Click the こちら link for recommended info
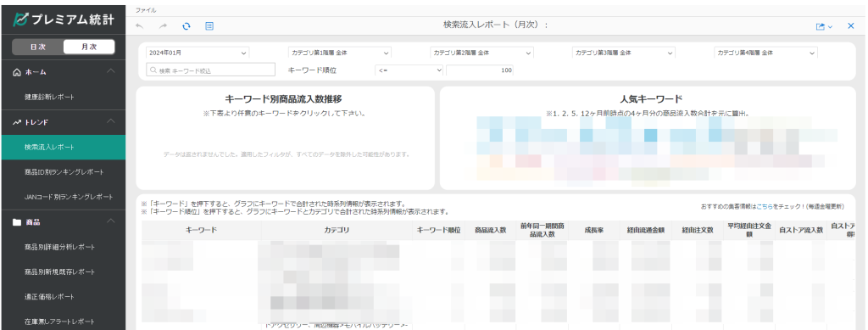Viewport: 868px width, 330px height. 764,206
